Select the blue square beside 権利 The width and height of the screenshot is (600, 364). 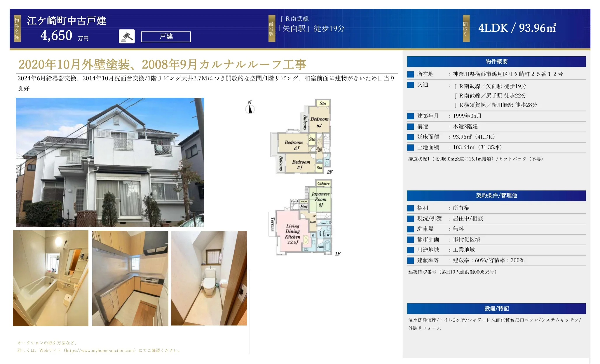[x=410, y=208]
